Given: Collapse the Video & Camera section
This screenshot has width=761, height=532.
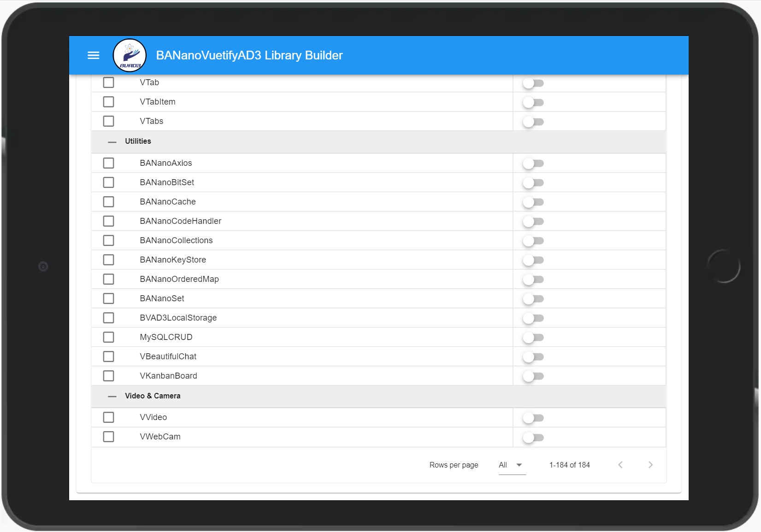Looking at the screenshot, I should (112, 396).
